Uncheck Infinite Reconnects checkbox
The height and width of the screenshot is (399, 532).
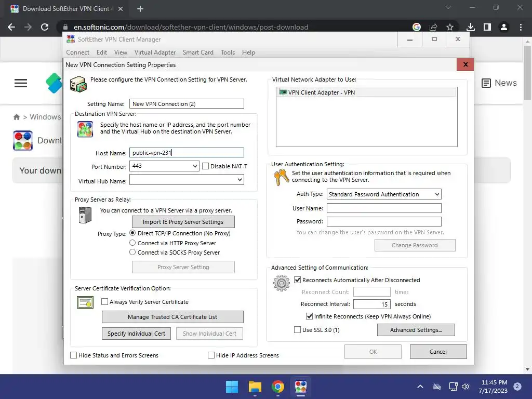coord(310,316)
